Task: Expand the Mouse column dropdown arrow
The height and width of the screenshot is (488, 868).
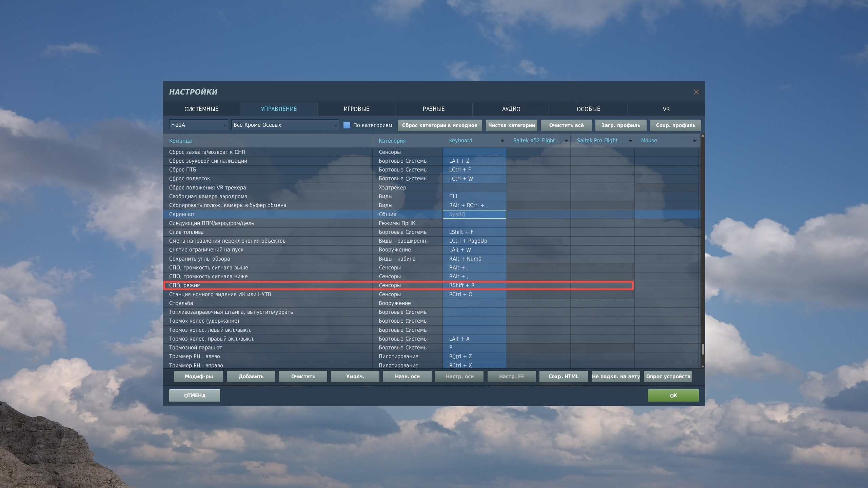Action: (x=694, y=141)
